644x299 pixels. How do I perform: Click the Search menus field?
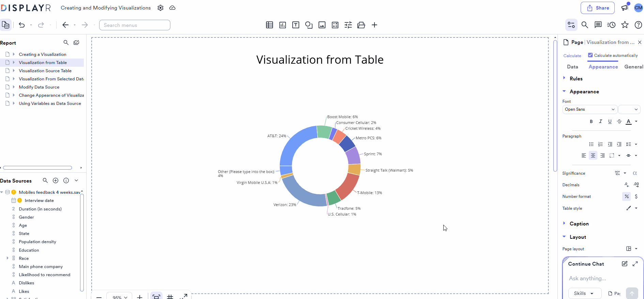[x=135, y=25]
